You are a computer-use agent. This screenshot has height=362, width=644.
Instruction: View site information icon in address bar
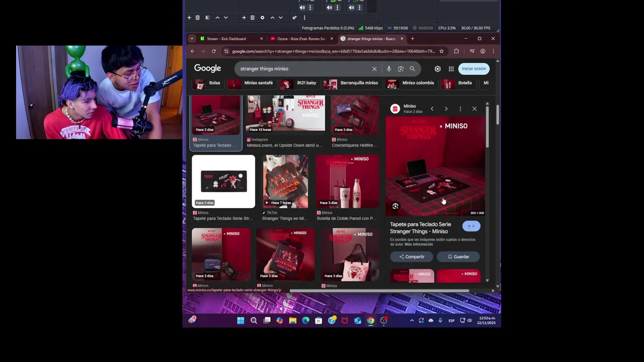pos(226,51)
